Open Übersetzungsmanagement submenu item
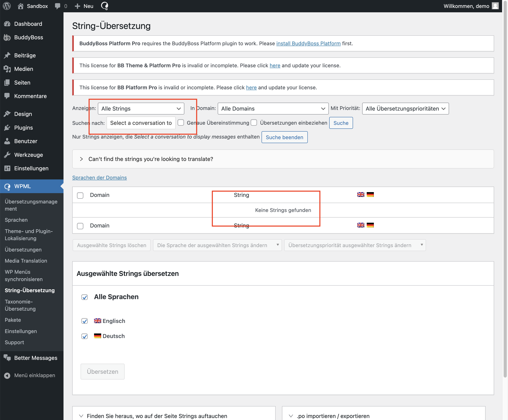 (x=31, y=205)
